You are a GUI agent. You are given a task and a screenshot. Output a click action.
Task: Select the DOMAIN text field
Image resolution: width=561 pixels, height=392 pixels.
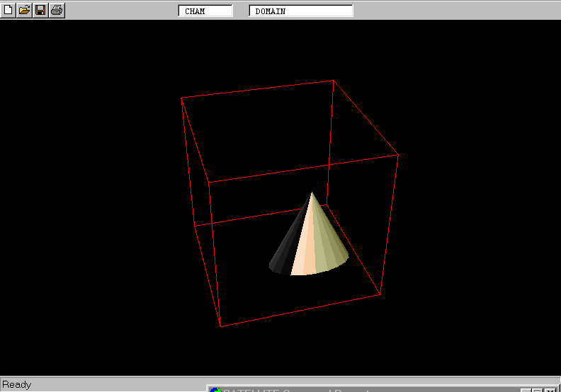(x=301, y=11)
